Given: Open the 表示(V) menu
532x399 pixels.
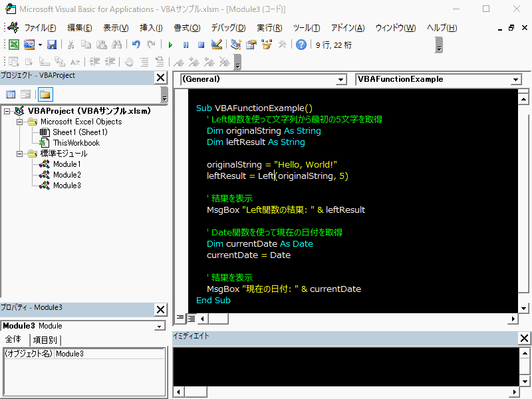Looking at the screenshot, I should click(x=116, y=28).
